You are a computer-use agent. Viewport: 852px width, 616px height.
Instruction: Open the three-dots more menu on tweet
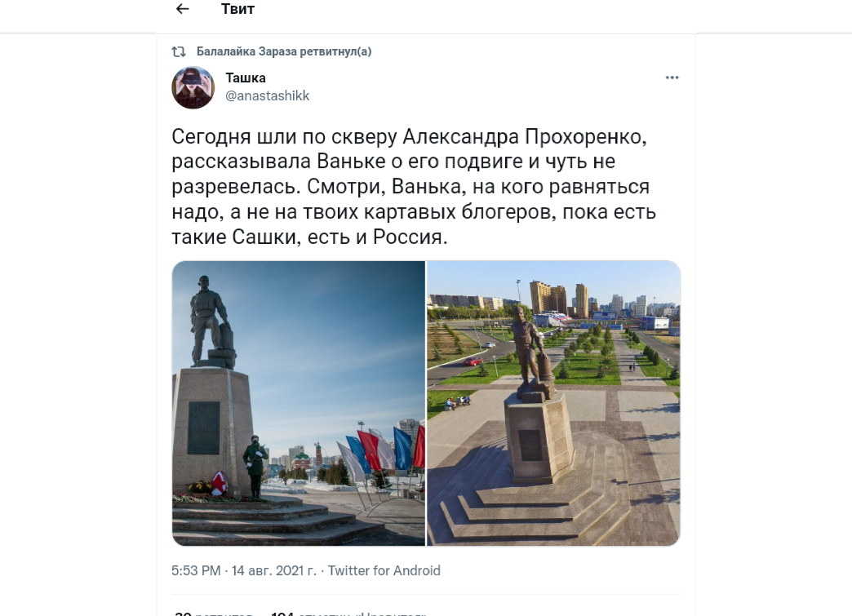pyautogui.click(x=672, y=78)
